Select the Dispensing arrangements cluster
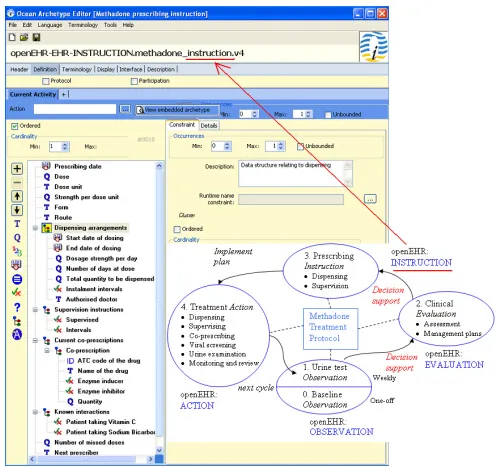Screen dimensions: 496x468 pyautogui.click(x=90, y=228)
